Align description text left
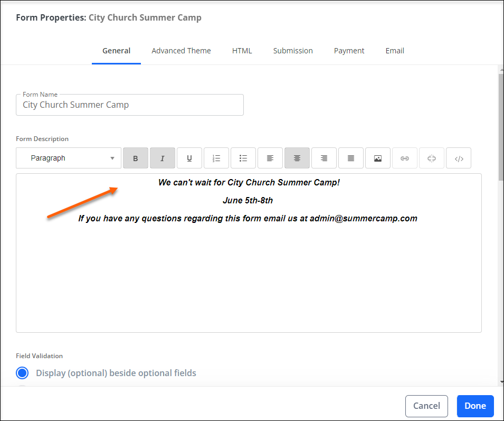 [x=270, y=158]
